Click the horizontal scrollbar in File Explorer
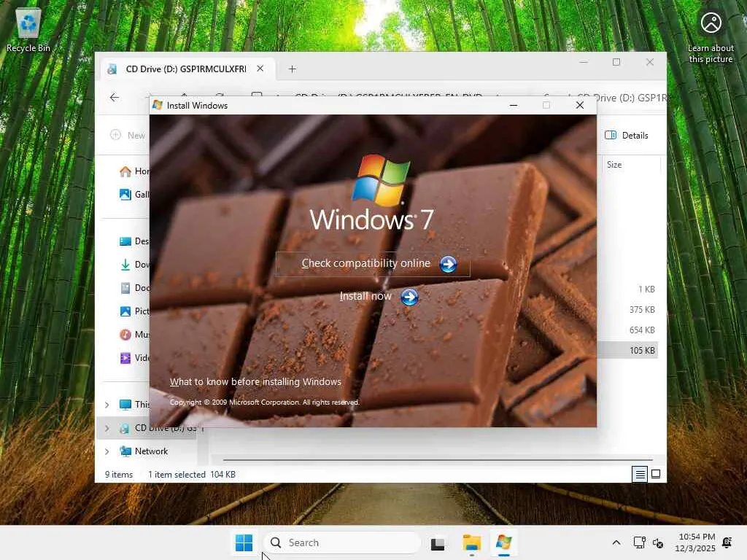This screenshot has height=560, width=747. [438, 460]
